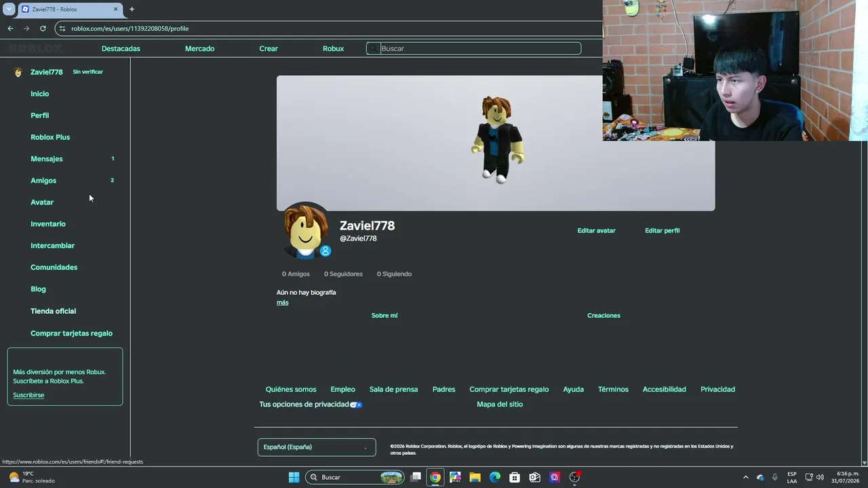Open the tab search dropdown arrow
This screenshot has height=488, width=868.
pyautogui.click(x=9, y=9)
